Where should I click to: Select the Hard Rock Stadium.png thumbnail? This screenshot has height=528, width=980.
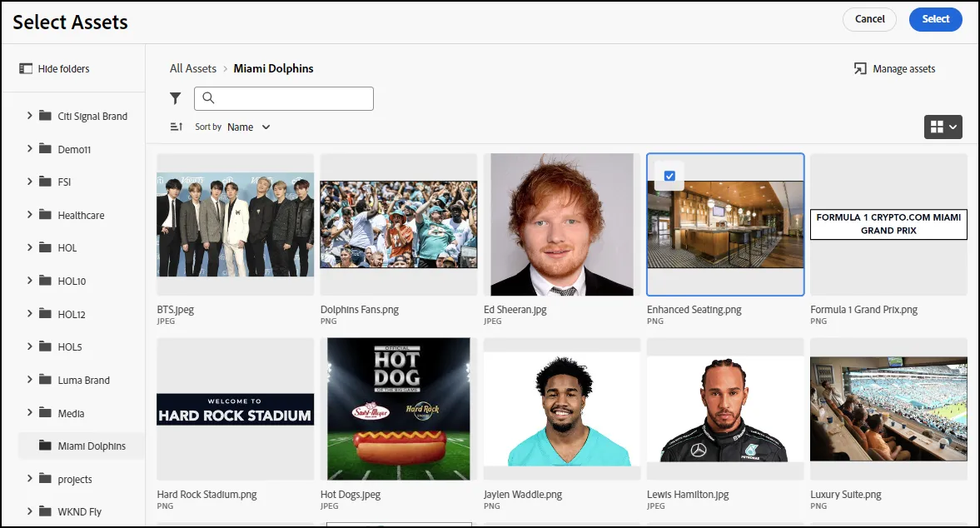click(x=235, y=409)
